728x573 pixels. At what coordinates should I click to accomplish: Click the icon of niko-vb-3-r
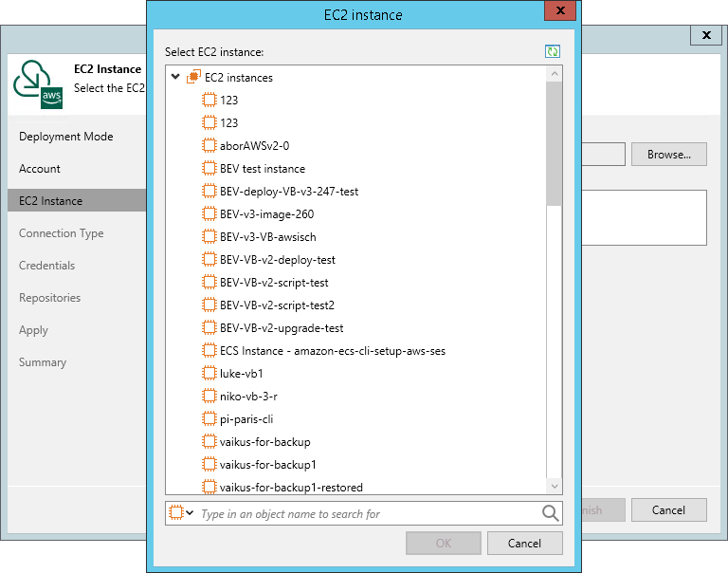209,396
